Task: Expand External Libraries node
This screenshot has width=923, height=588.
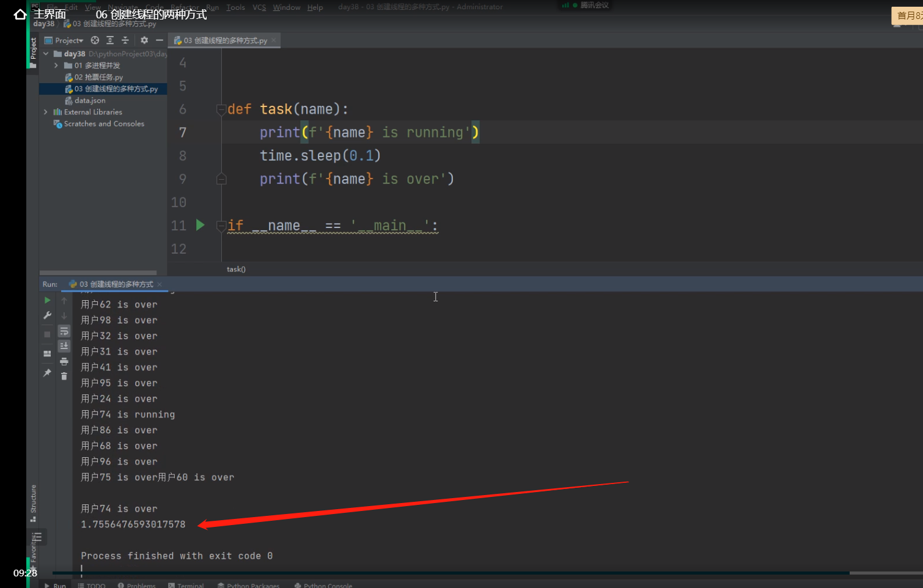Action: coord(46,112)
